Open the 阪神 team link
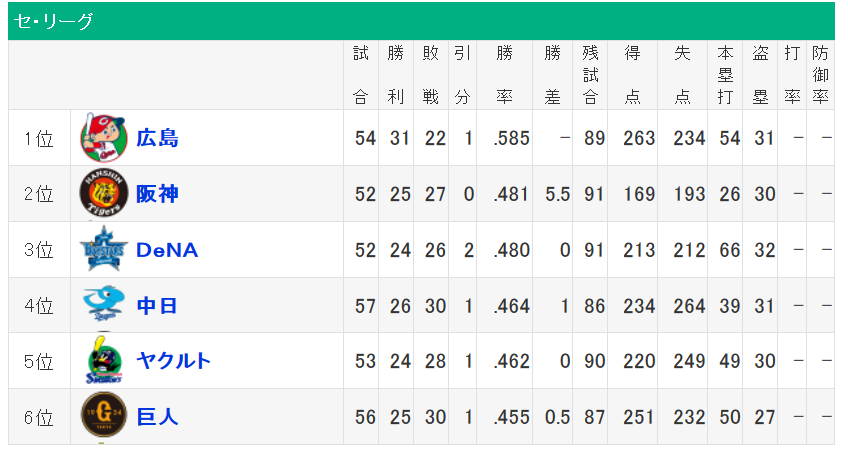 tap(158, 194)
